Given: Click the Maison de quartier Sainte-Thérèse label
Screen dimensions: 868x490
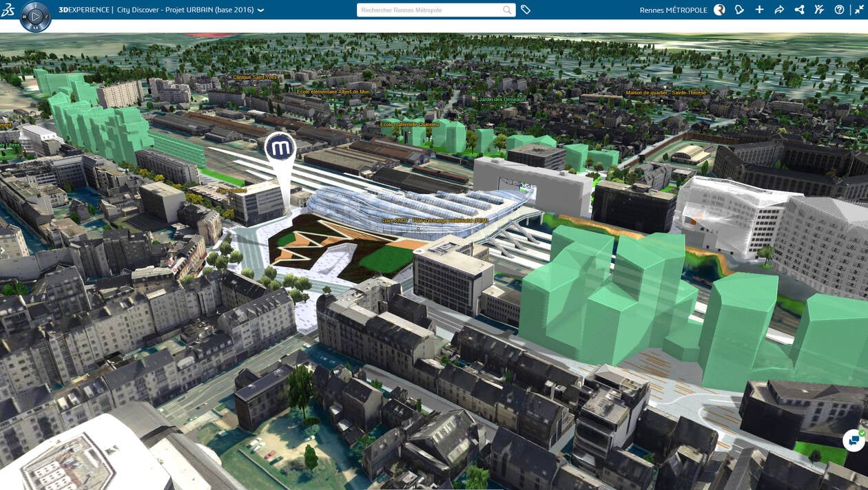Looking at the screenshot, I should (665, 93).
